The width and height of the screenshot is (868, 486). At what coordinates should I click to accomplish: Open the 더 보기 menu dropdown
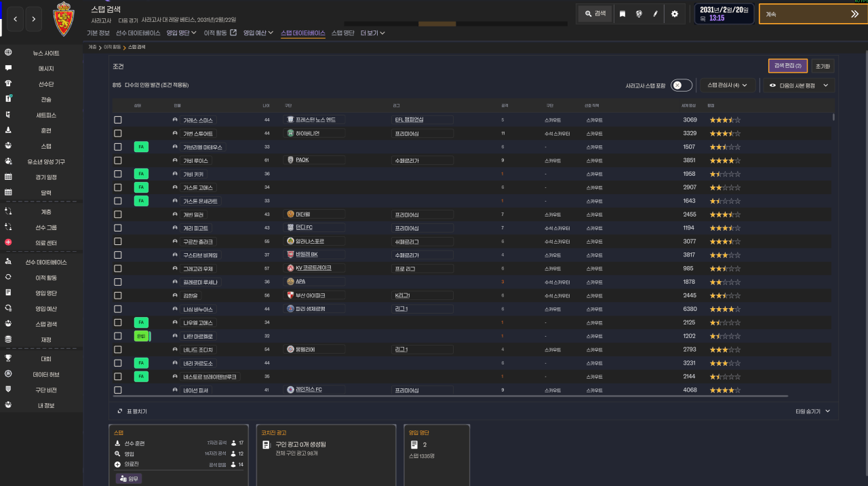373,33
